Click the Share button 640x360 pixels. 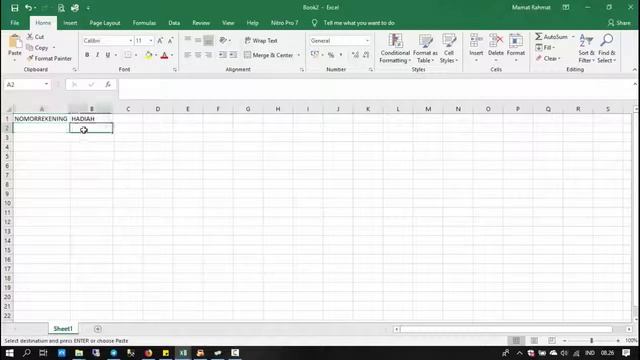tap(619, 23)
